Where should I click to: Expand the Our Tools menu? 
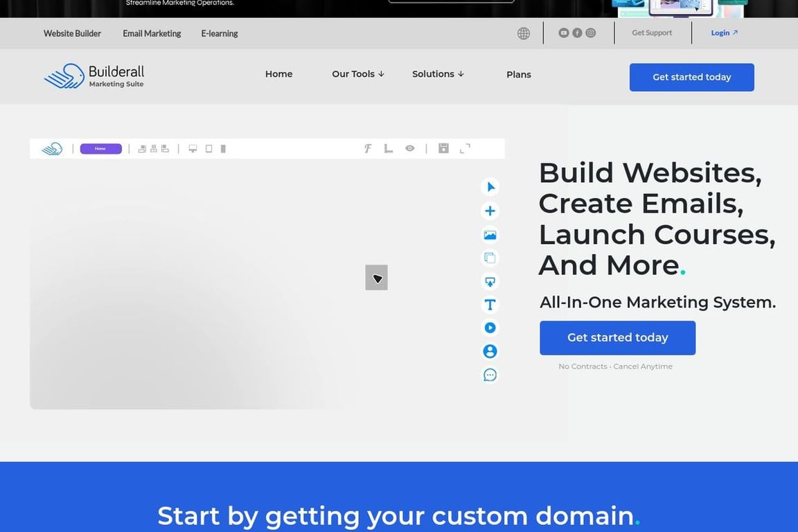(x=357, y=74)
